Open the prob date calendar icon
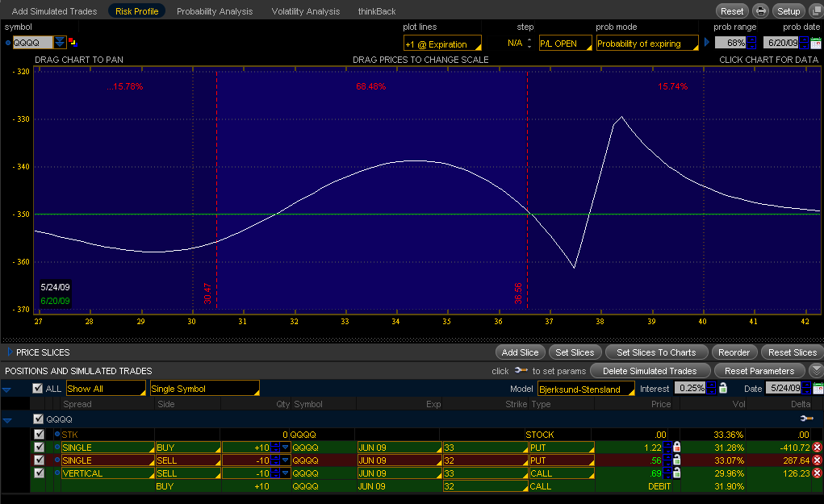 (x=816, y=44)
